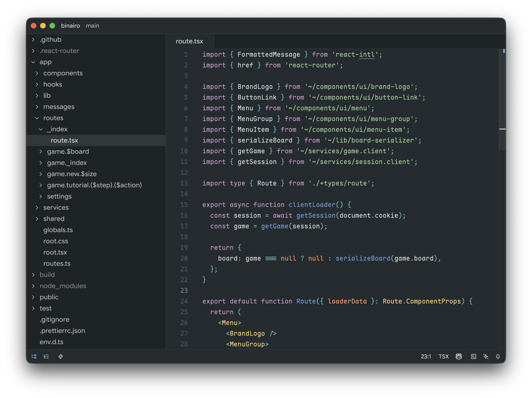
Task: Collapse the app folder
Action: 96,62
